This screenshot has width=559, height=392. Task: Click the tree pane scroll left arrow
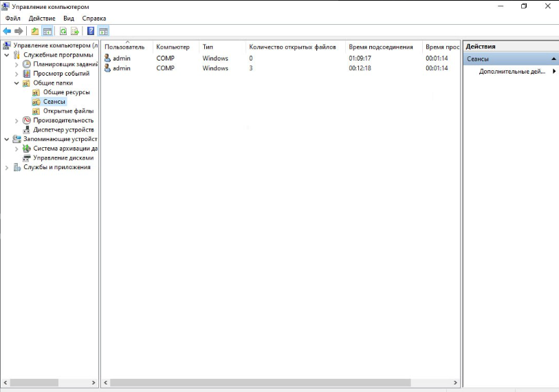tap(6, 383)
